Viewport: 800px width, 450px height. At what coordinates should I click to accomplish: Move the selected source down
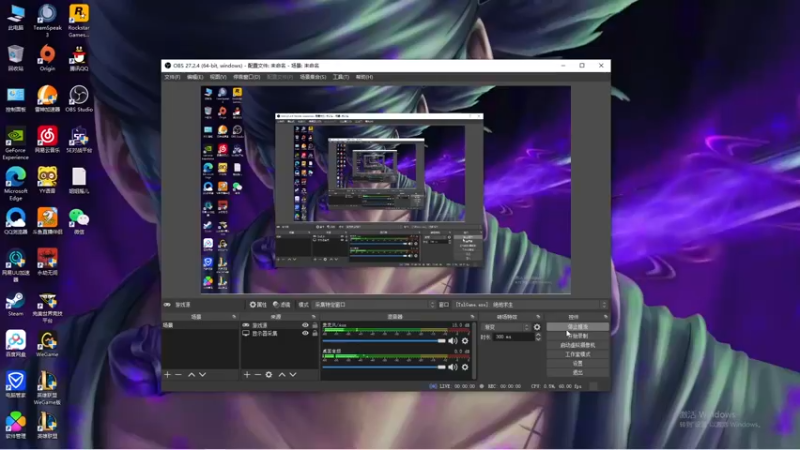tap(293, 374)
